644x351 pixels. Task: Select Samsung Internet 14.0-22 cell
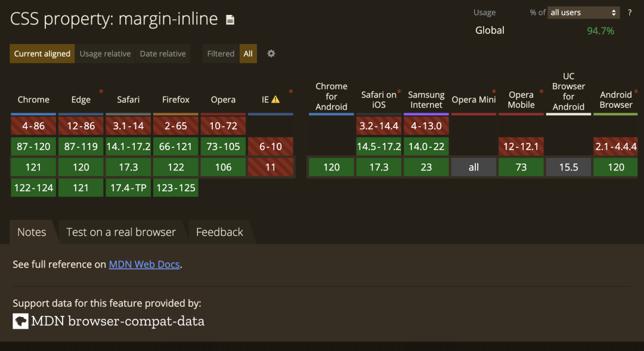tap(426, 147)
